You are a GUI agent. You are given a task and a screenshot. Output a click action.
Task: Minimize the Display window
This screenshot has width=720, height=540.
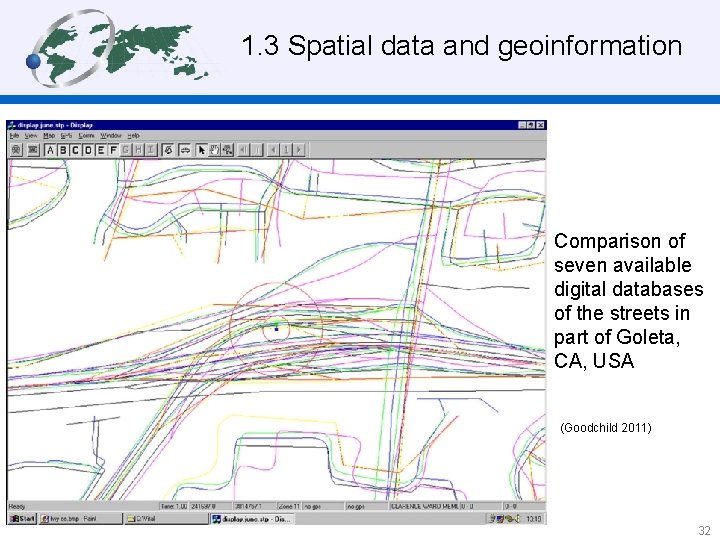[x=522, y=125]
